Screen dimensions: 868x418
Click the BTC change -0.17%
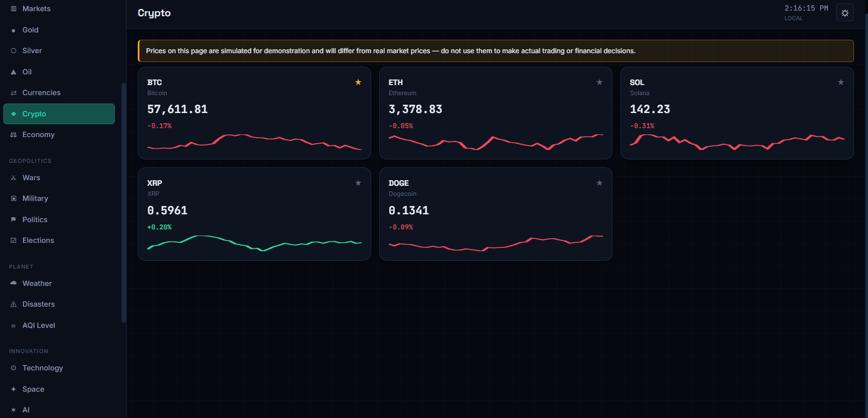click(160, 126)
